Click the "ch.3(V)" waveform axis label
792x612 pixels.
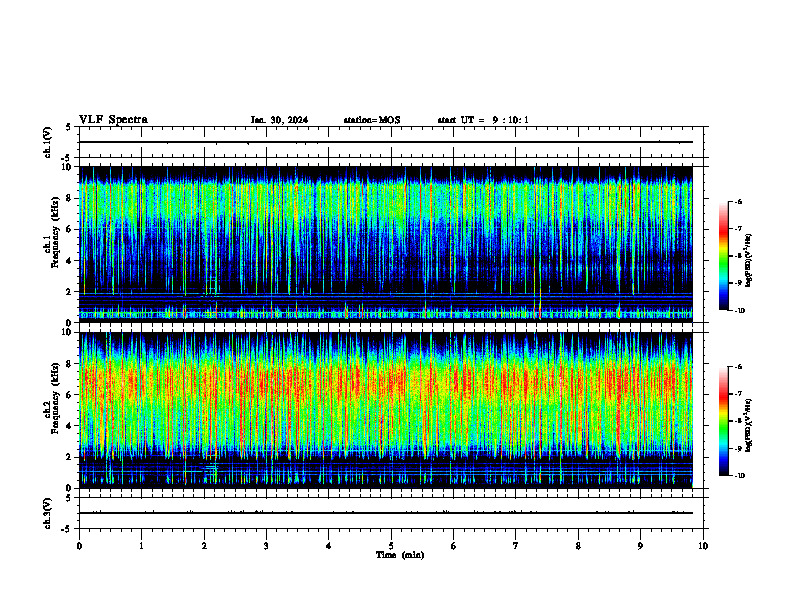pyautogui.click(x=47, y=513)
